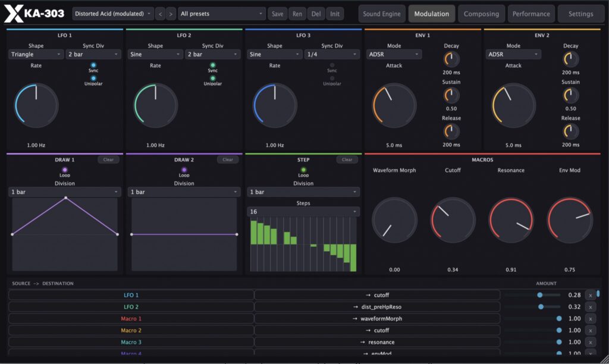Delete the Macro 2 cutoff routing
The width and height of the screenshot is (609, 364).
[591, 330]
